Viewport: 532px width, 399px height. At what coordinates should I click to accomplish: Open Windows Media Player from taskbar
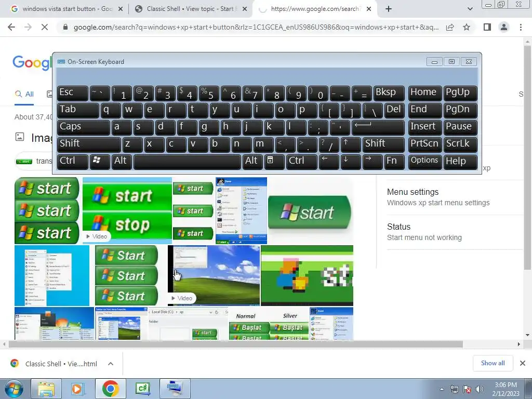78,389
